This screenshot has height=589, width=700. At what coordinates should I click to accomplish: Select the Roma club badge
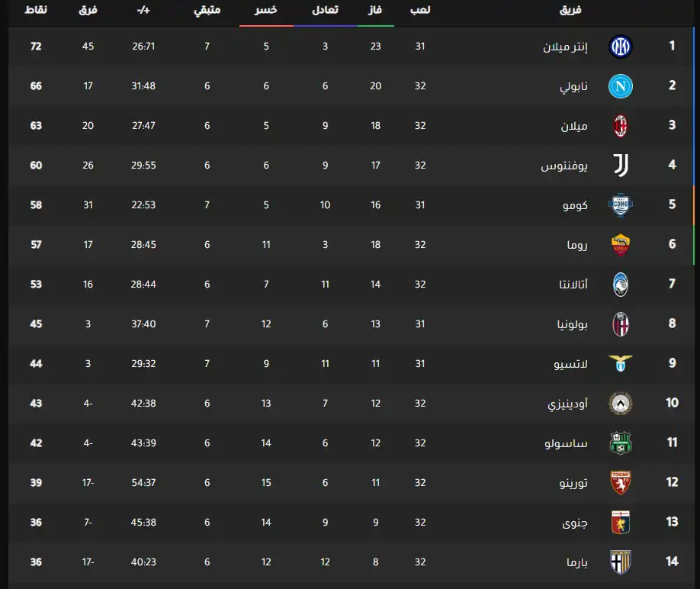click(621, 245)
